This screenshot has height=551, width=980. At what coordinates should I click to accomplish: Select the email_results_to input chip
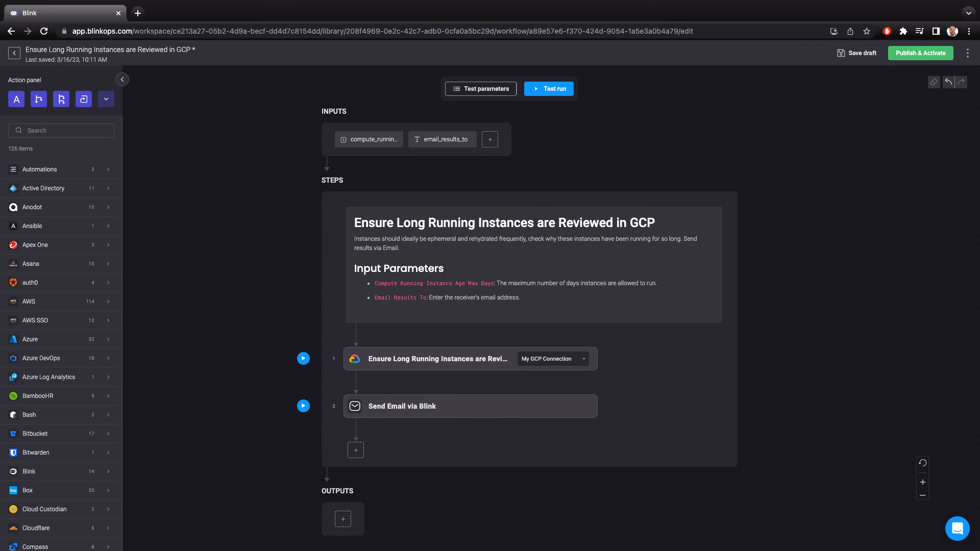[443, 139]
